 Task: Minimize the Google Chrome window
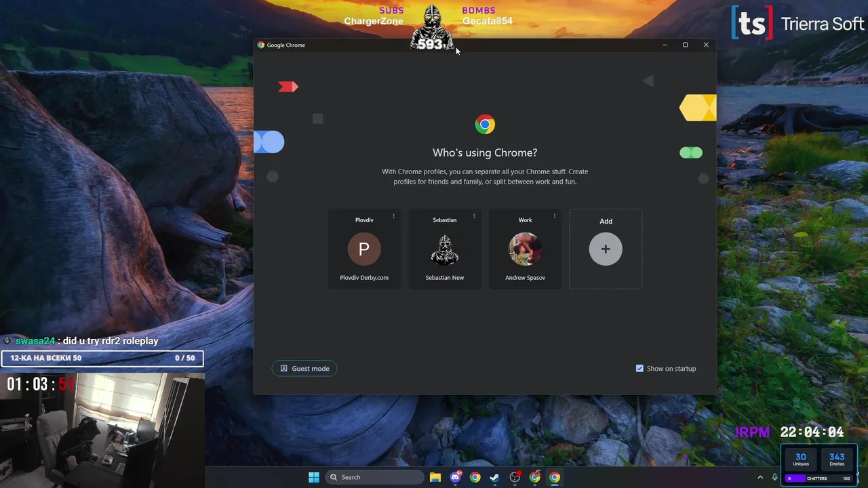(x=665, y=45)
